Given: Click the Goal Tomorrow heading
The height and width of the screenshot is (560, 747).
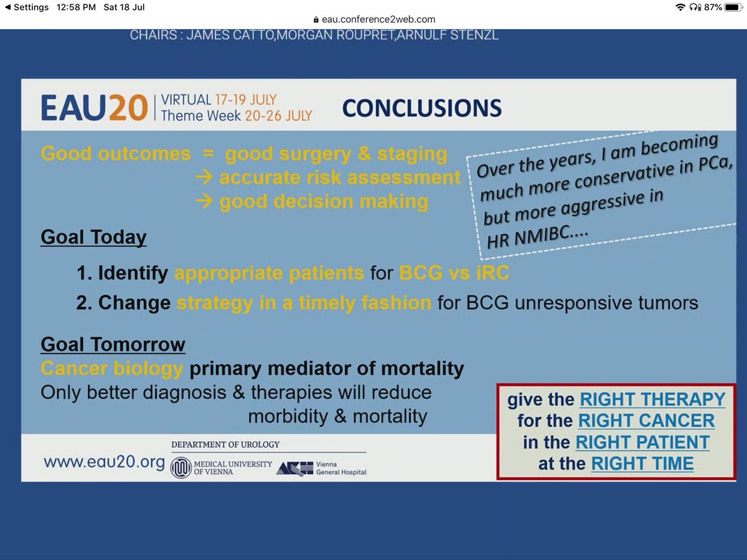Looking at the screenshot, I should 113,344.
